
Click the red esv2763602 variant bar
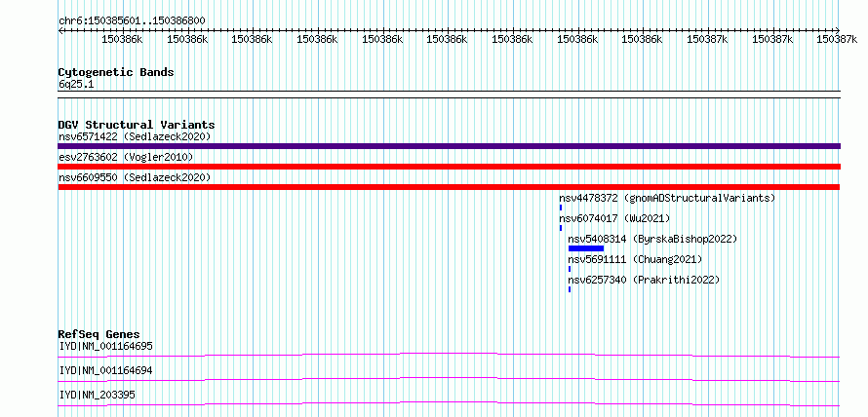tap(449, 167)
